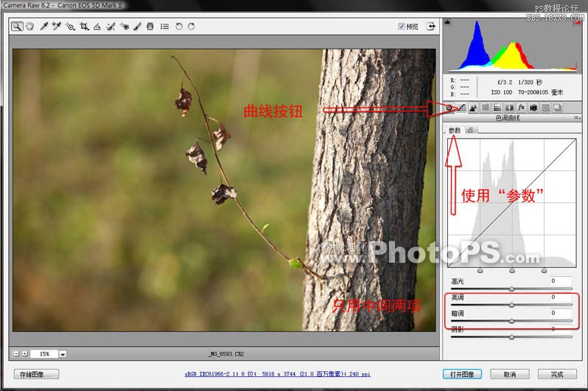Toggle the 预览 preview checkbox
Screen dimensions: 588x391
(402, 27)
